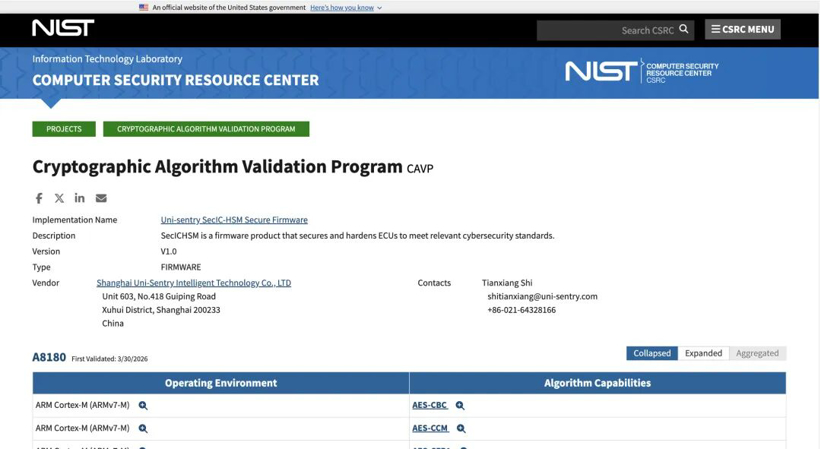Image resolution: width=820 pixels, height=449 pixels.
Task: Expand "Here's how you know" dropdown
Action: 346,7
